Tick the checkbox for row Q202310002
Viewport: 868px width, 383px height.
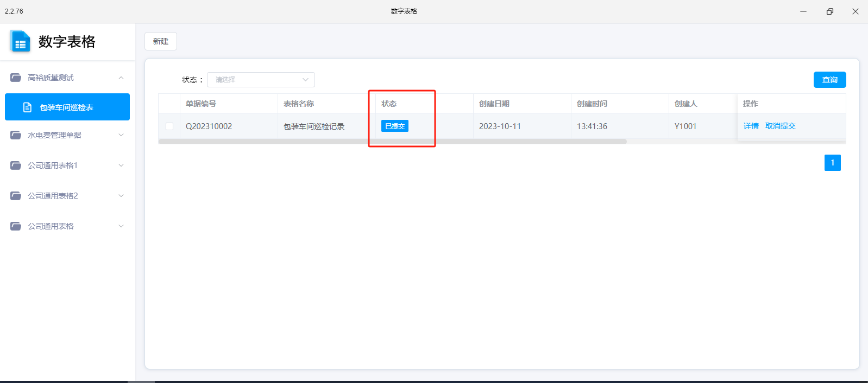169,126
